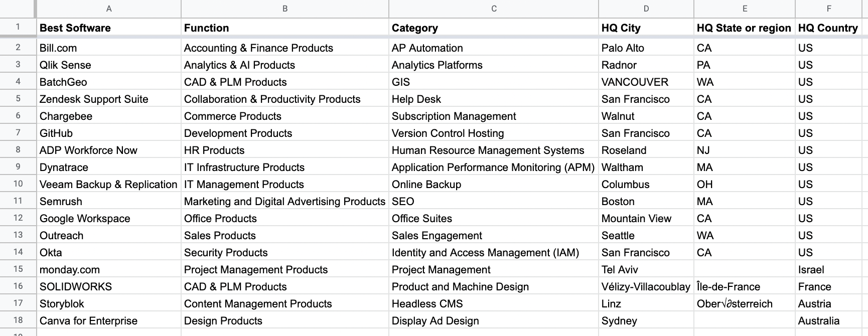Click the Analytics & AI Products cell

(x=285, y=65)
